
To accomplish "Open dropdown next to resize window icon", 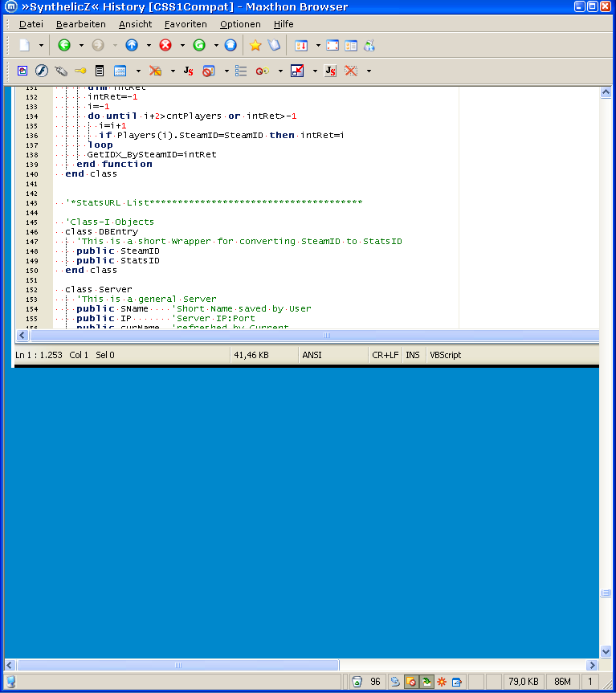I will coord(315,71).
